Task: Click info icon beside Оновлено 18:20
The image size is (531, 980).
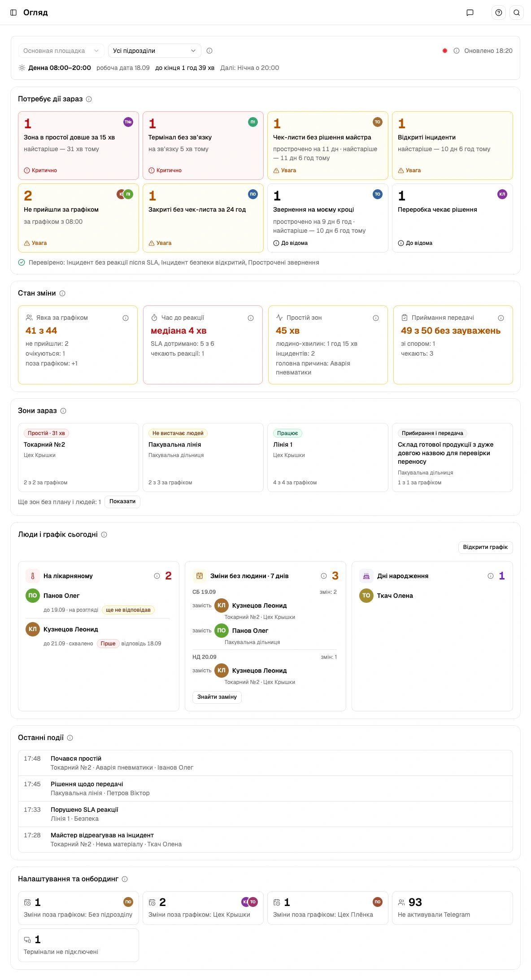Action: click(457, 51)
